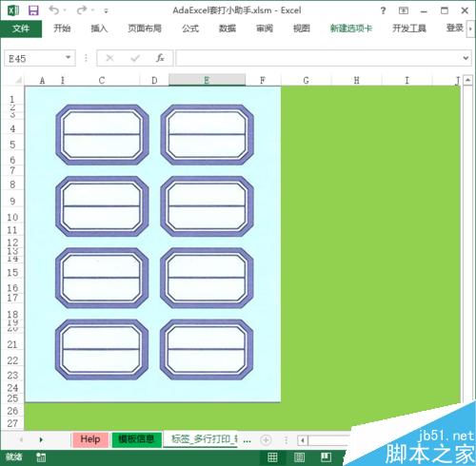The image size is (476, 466).
Task: Select column I header
Action: tap(407, 81)
